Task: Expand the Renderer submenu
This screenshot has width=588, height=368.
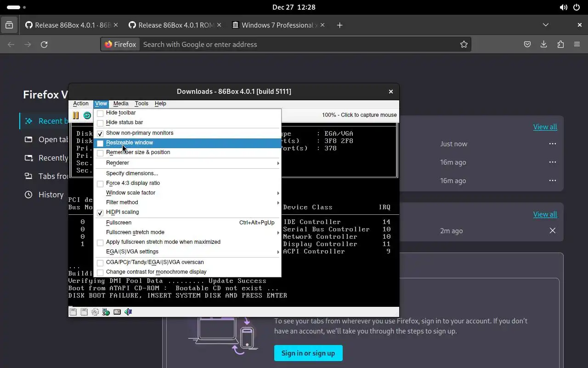Action: click(187, 163)
